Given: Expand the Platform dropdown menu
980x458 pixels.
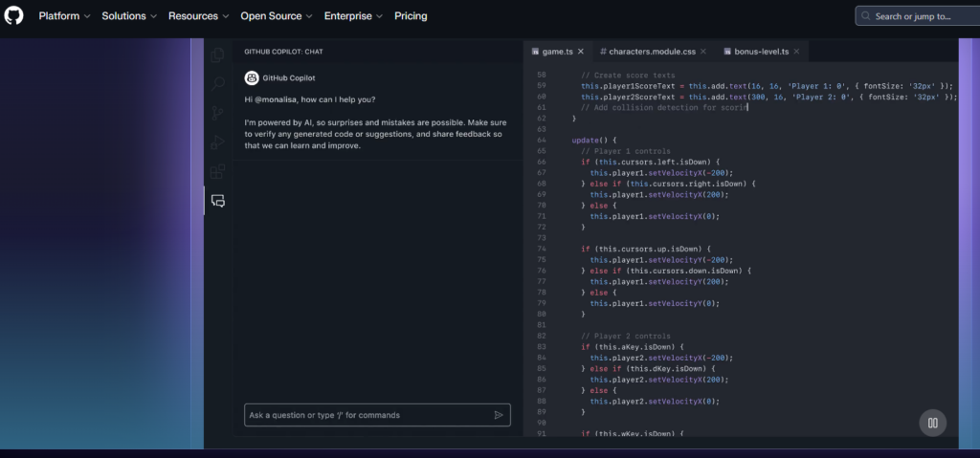Looking at the screenshot, I should click(x=64, y=16).
